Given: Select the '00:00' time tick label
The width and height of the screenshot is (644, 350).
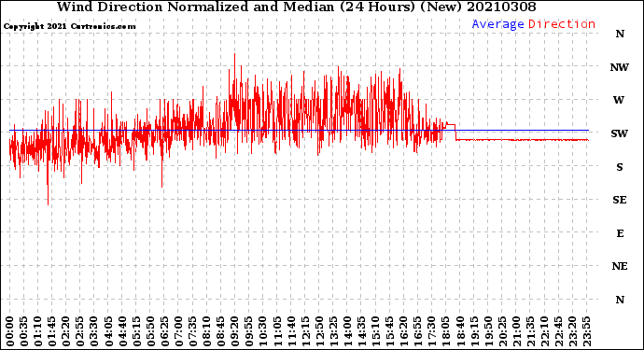Looking at the screenshot, I should coord(10,331).
